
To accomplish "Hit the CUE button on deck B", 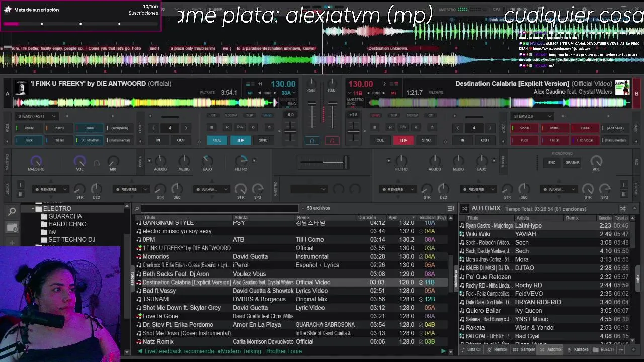I will pos(380,140).
